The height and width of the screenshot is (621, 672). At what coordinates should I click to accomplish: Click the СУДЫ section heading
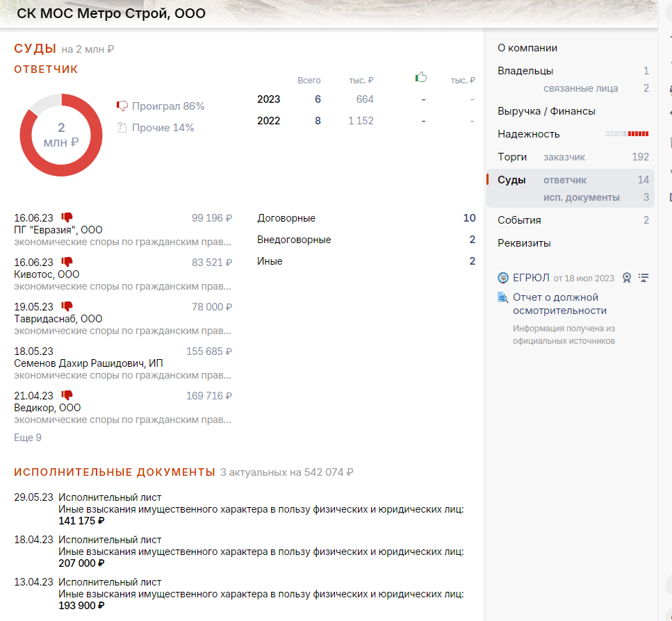(35, 49)
